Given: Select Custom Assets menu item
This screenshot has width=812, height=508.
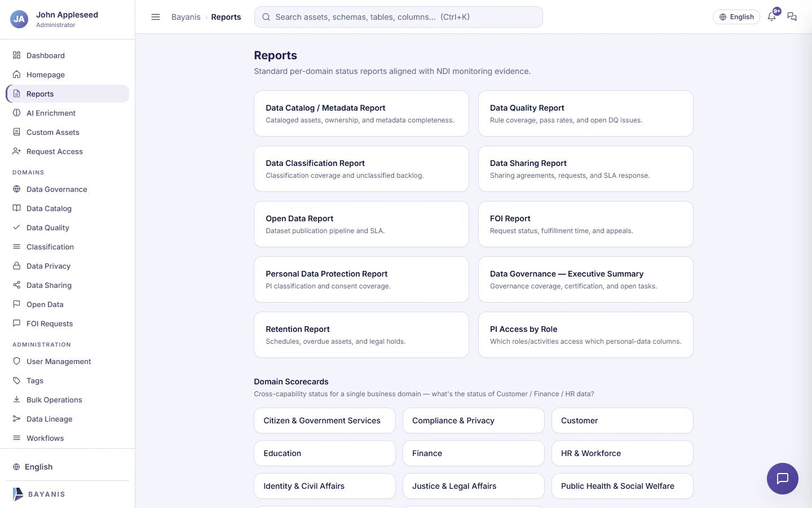Looking at the screenshot, I should tap(67, 132).
